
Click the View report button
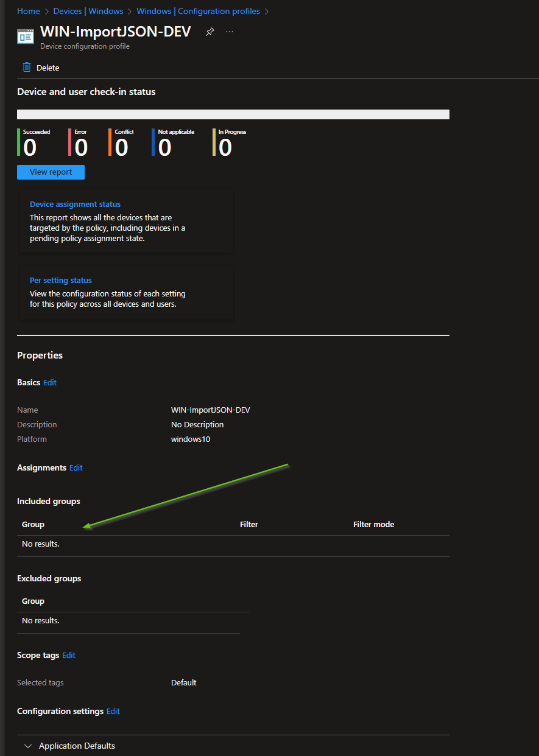click(x=51, y=172)
